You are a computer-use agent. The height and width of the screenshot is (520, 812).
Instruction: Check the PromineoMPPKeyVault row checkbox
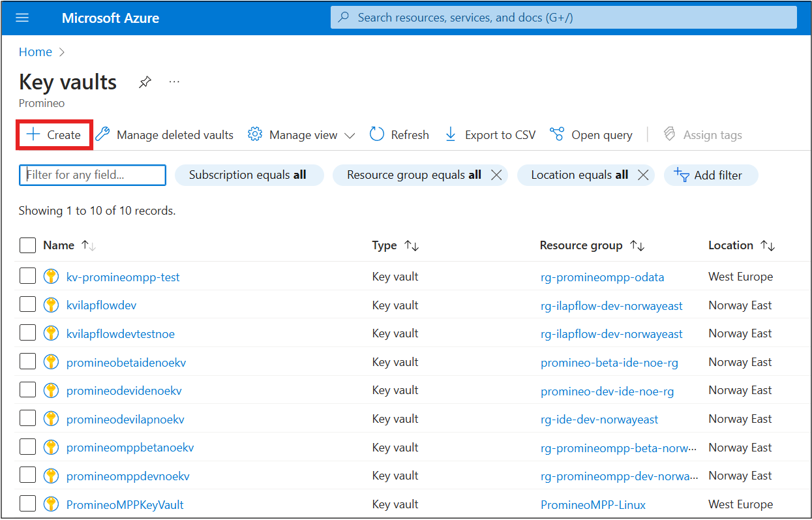coord(27,504)
